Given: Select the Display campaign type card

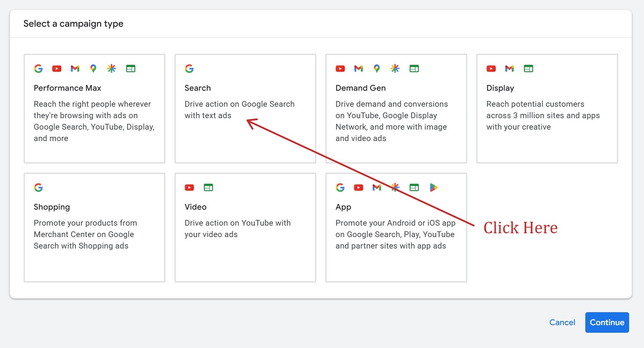Looking at the screenshot, I should tap(547, 109).
